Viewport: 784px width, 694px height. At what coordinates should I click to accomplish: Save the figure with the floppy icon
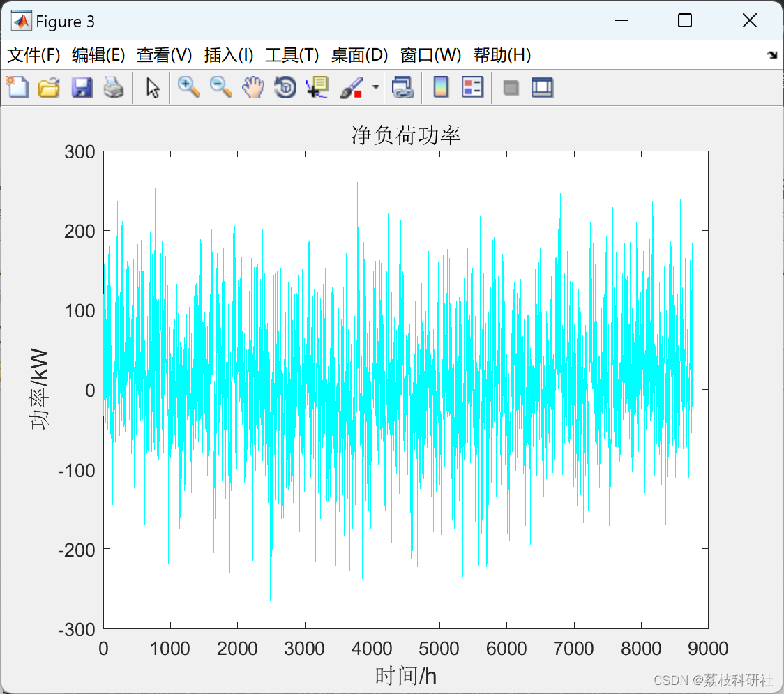point(82,87)
